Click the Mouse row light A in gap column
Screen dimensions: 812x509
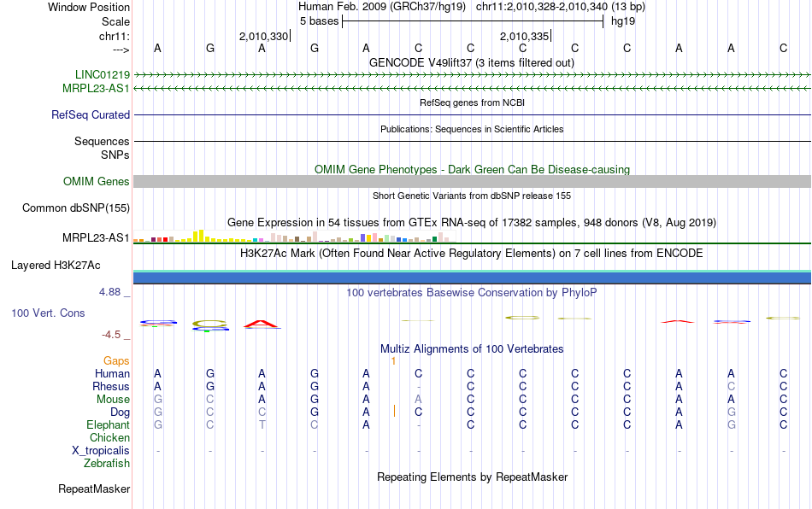tap(419, 400)
